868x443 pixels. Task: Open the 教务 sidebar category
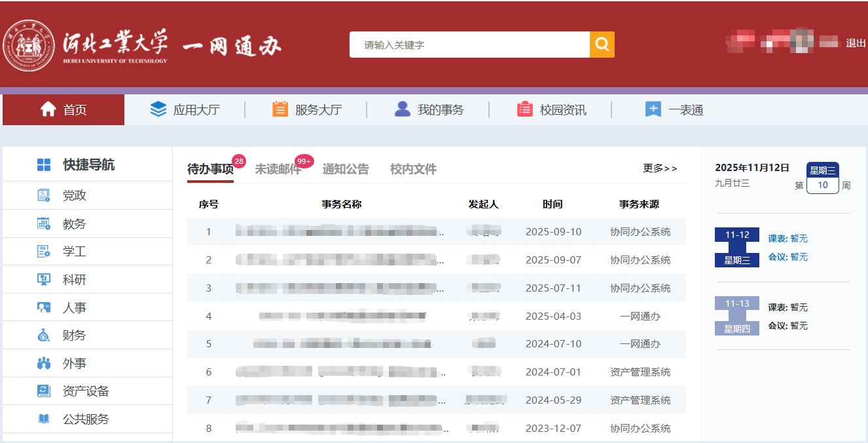[74, 224]
